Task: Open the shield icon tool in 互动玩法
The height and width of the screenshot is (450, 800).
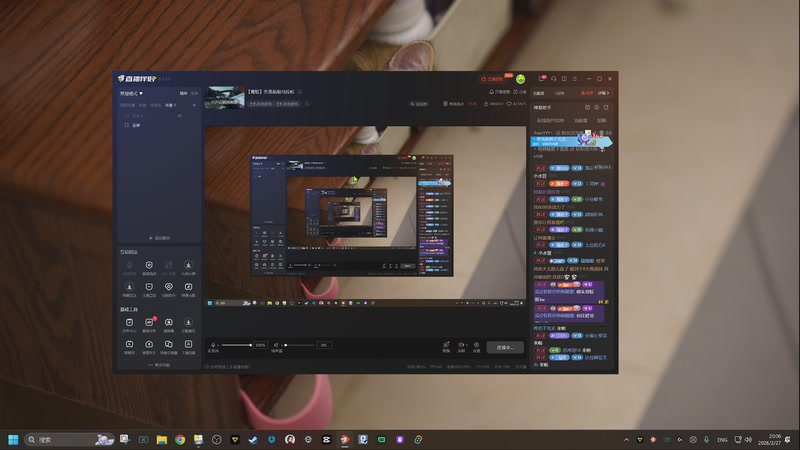Action: 149,267
